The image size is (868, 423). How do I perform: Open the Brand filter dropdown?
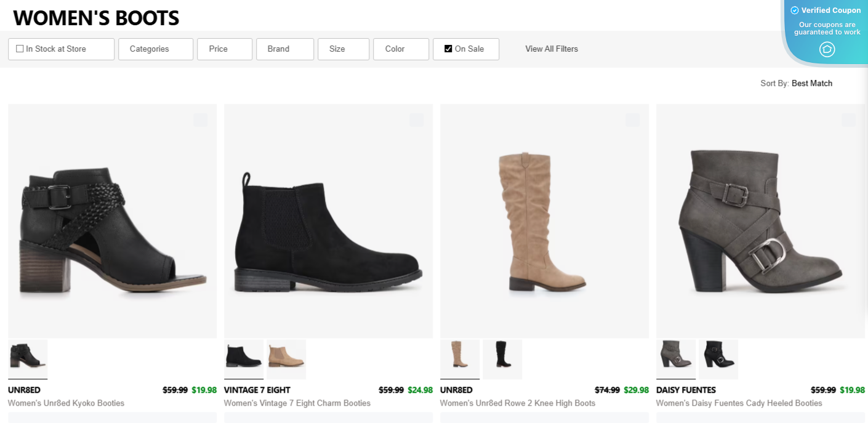pyautogui.click(x=284, y=49)
